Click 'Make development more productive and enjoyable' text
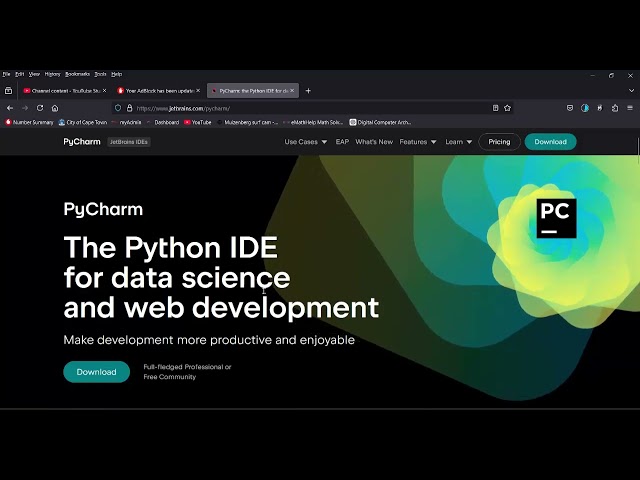Image resolution: width=640 pixels, height=480 pixels. [209, 340]
